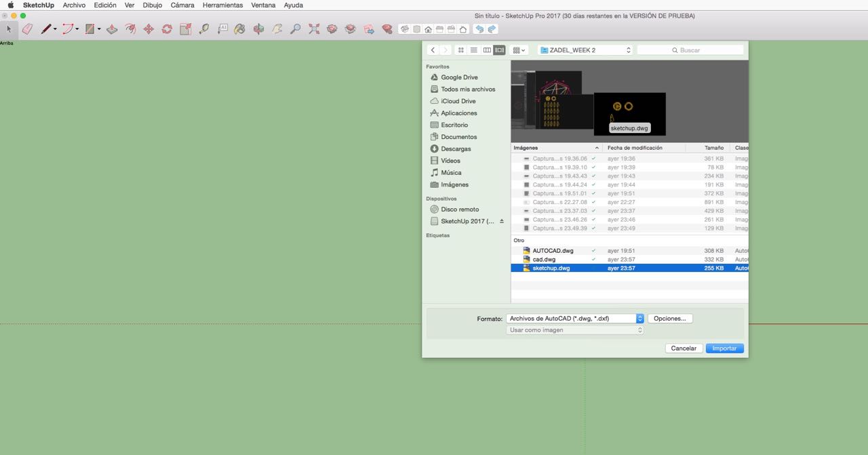Open the Edición menu
868x455 pixels.
[105, 5]
